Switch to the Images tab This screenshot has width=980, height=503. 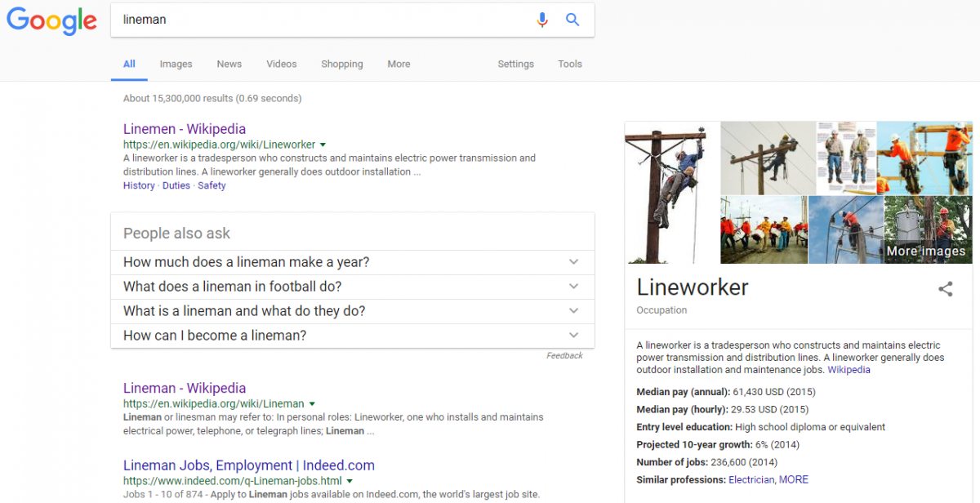[x=176, y=64]
